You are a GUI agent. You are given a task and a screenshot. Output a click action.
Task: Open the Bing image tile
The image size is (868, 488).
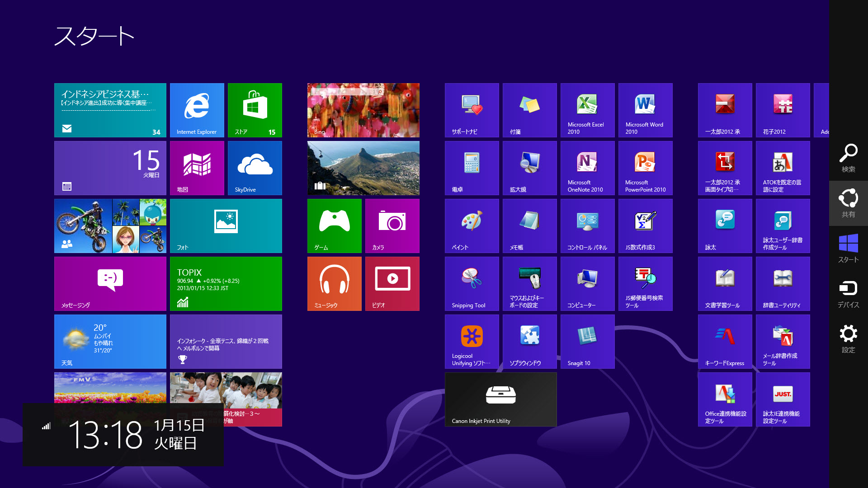[363, 110]
